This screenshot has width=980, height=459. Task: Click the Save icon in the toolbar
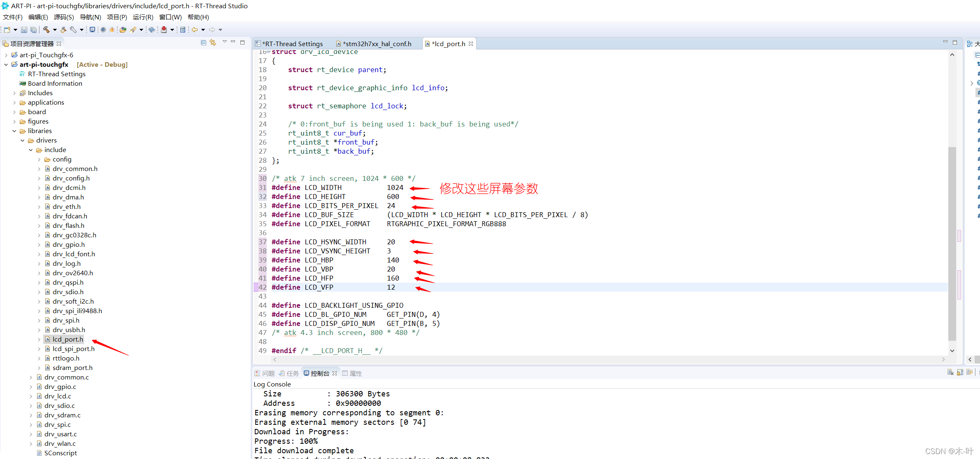point(24,30)
